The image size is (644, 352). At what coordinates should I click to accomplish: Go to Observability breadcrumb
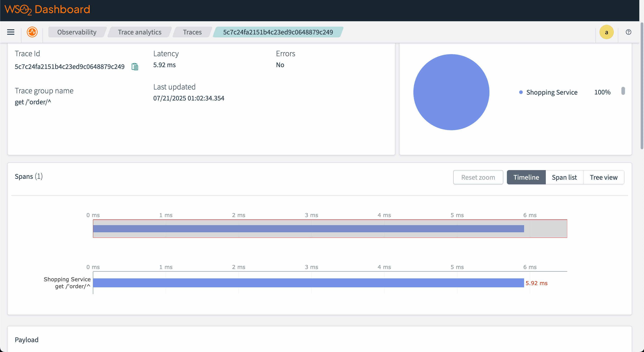(x=77, y=32)
